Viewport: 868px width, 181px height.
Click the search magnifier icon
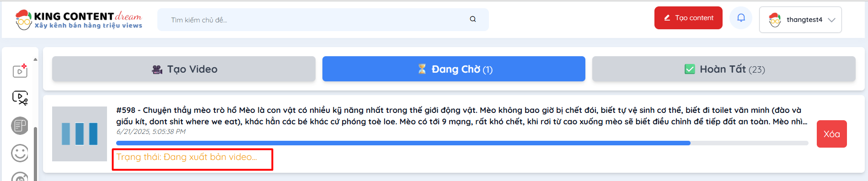tap(473, 19)
